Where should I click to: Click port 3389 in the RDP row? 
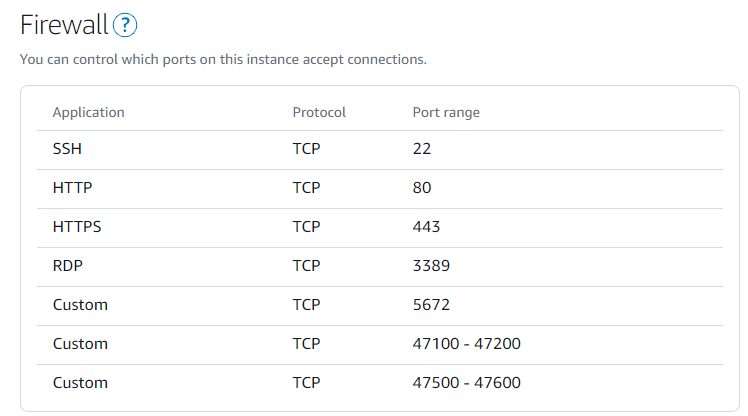tap(431, 265)
